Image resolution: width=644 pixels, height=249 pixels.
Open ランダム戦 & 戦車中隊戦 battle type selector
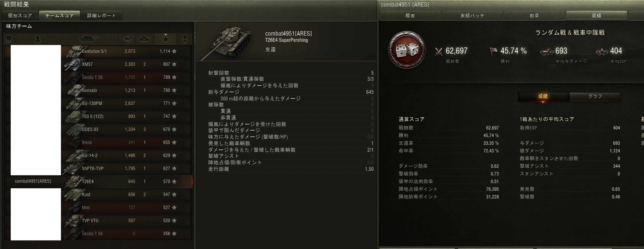570,33
